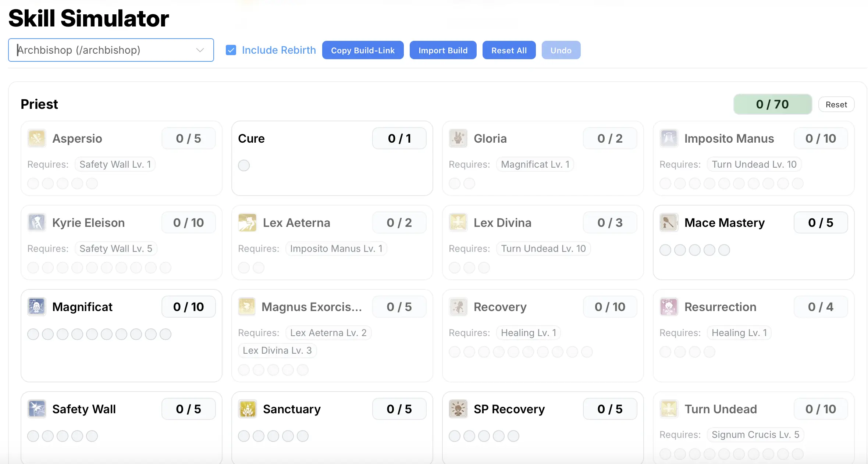This screenshot has width=868, height=464.
Task: Set Cure to level one circle
Action: point(244,165)
